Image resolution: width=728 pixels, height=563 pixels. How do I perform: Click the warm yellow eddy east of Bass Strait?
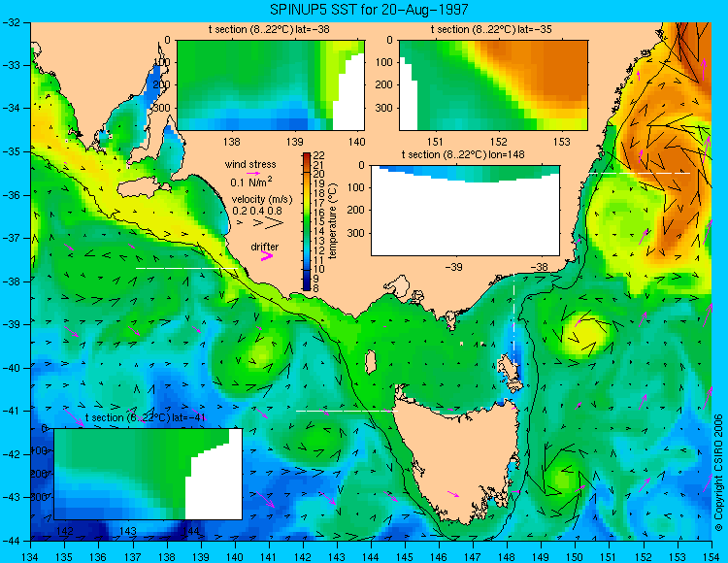[x=582, y=333]
